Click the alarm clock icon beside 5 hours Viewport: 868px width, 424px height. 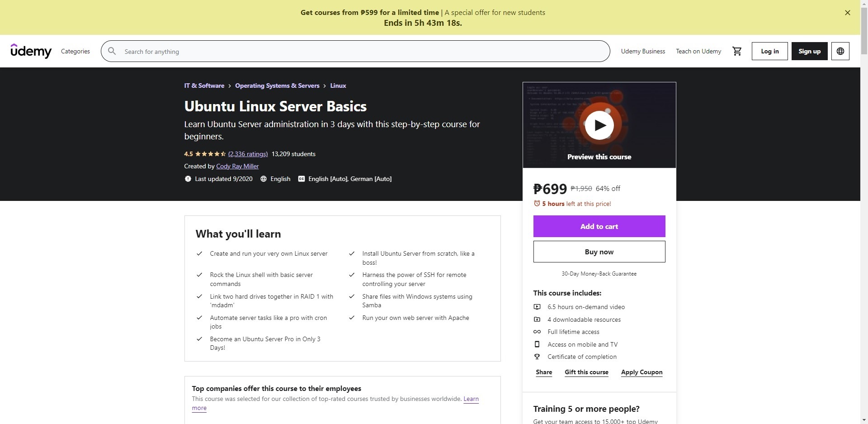[537, 204]
